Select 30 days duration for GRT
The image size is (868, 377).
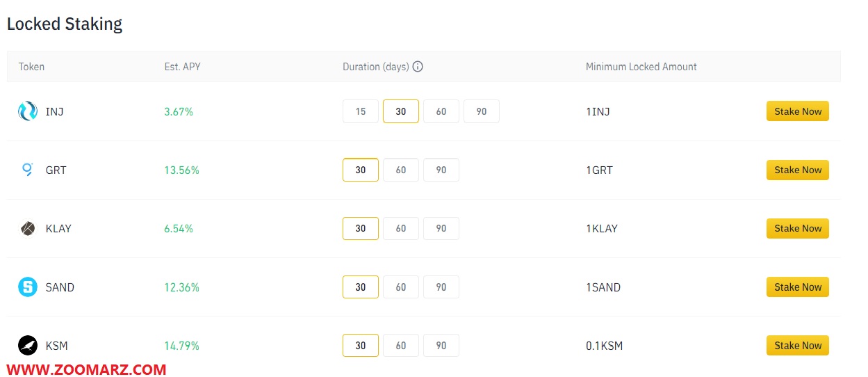click(361, 170)
